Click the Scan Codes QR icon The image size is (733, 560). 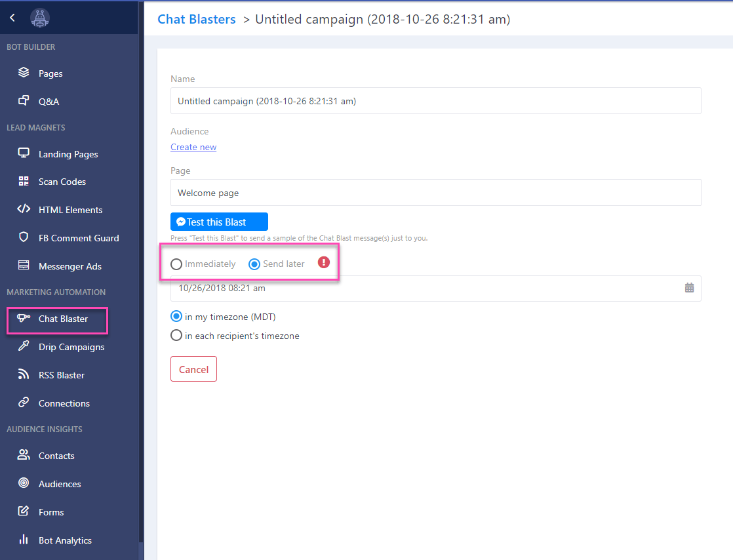click(x=24, y=181)
